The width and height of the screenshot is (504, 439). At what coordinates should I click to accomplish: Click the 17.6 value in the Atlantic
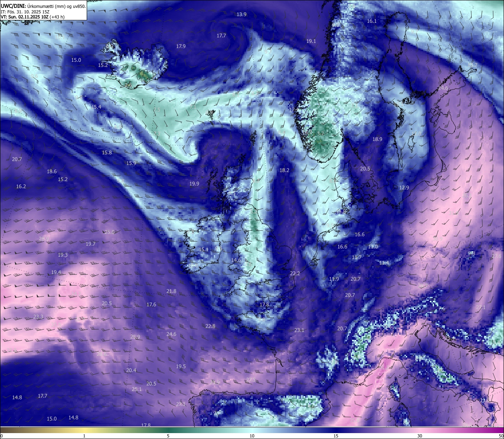[x=151, y=304]
